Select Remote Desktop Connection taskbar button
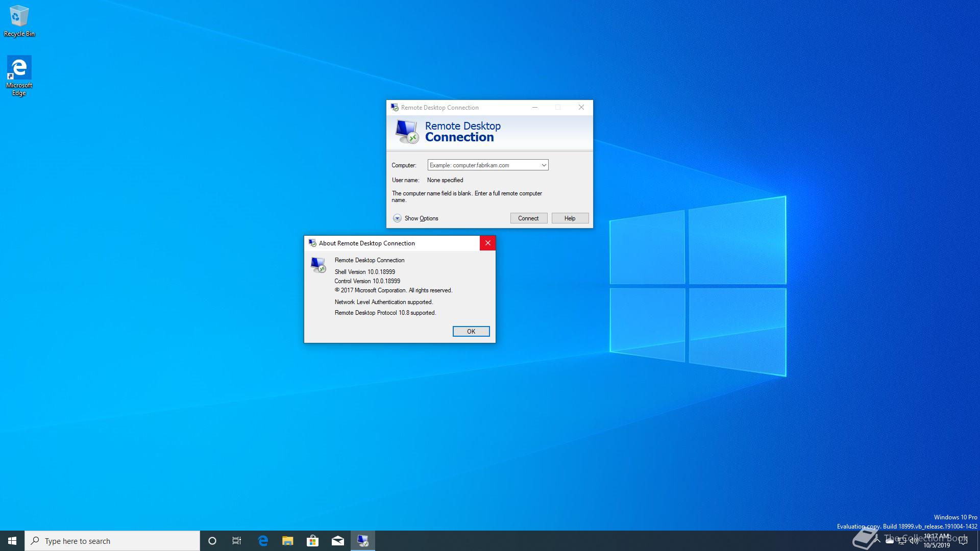The image size is (980, 551). pyautogui.click(x=363, y=541)
